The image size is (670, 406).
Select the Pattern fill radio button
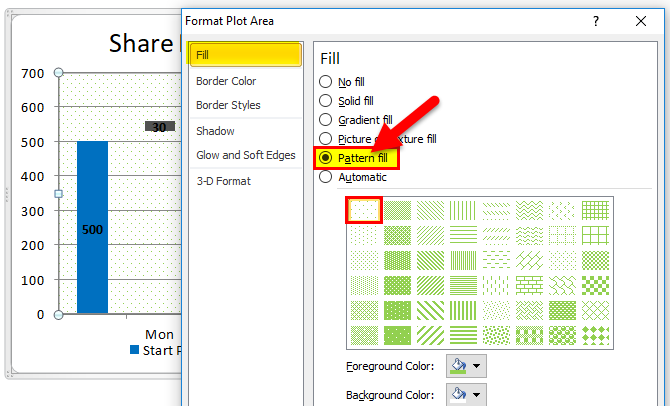coord(325,158)
